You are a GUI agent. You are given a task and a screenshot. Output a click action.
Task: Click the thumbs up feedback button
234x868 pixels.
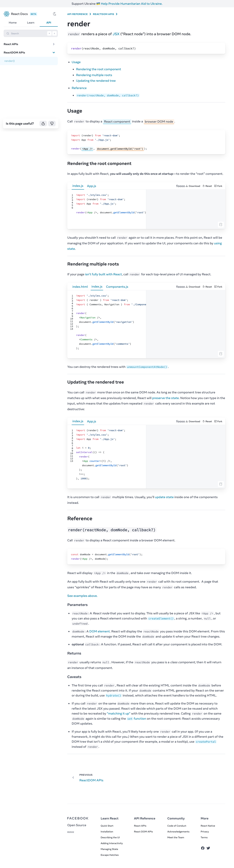coord(43,124)
